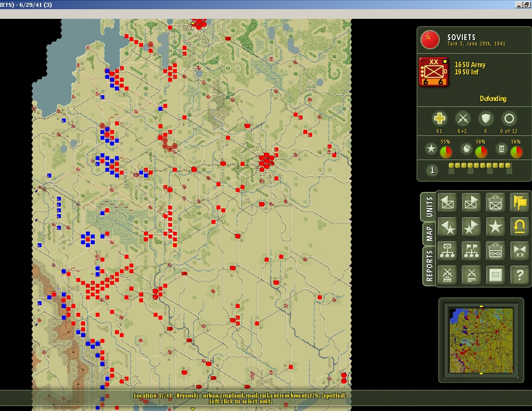Click the 'SOVIETS' side title
This screenshot has height=411, width=532.
point(461,37)
